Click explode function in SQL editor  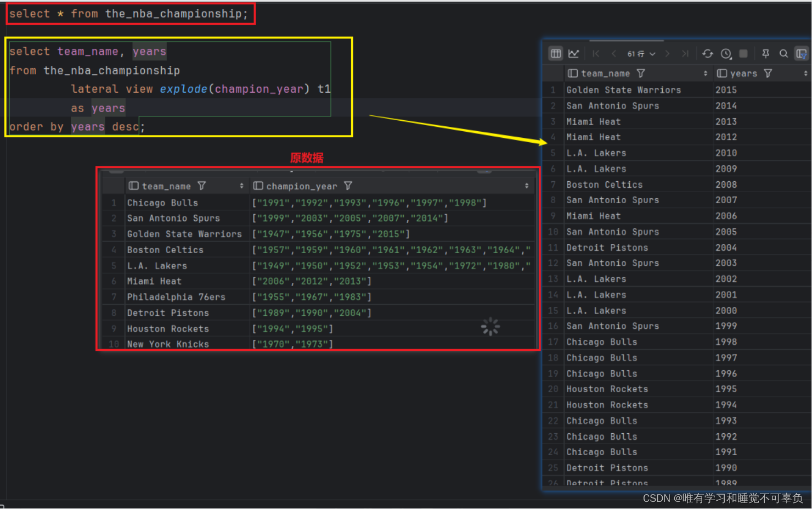coord(183,89)
